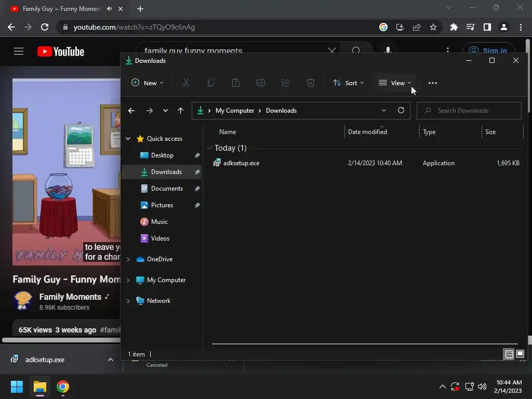Click the Delete trash icon in Explorer toolbar
Screen dimensions: 532x399
click(x=311, y=83)
